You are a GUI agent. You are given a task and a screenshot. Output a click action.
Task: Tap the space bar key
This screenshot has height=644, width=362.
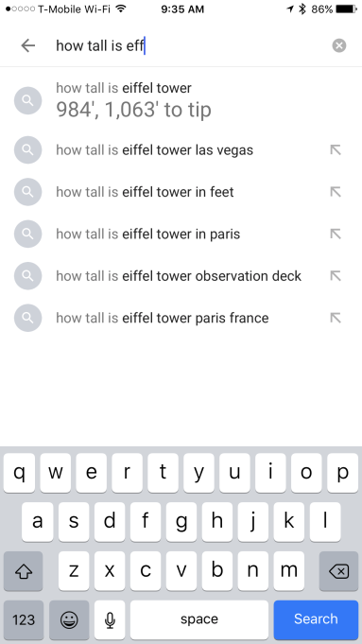point(199,619)
